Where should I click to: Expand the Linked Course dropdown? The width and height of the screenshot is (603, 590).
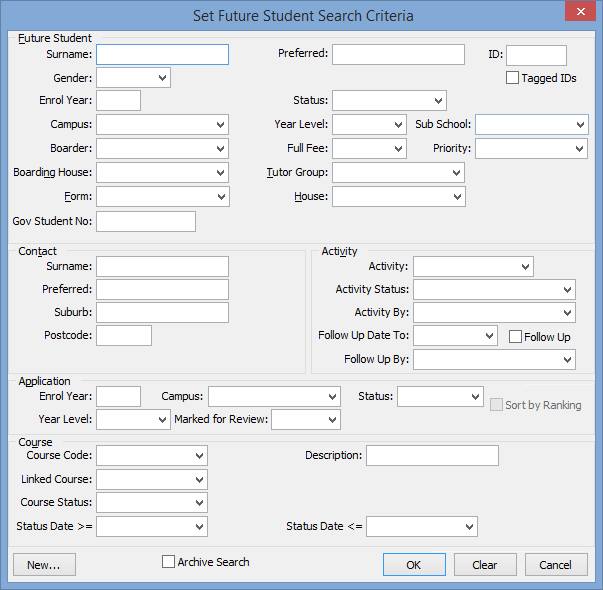tap(152, 480)
